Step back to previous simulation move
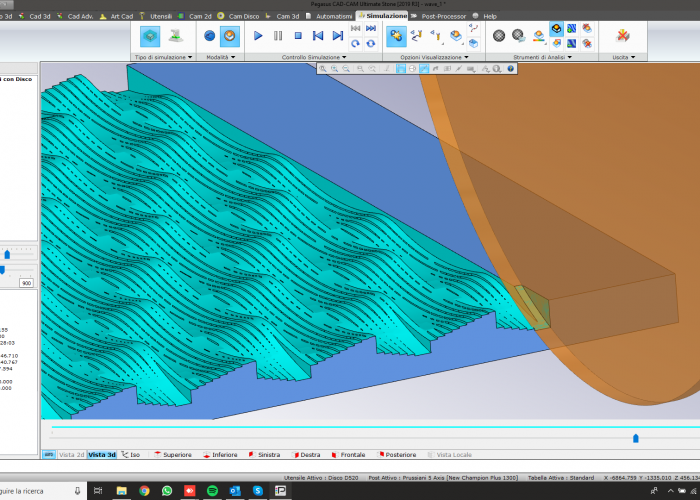This screenshot has height=500, width=700. click(x=318, y=36)
